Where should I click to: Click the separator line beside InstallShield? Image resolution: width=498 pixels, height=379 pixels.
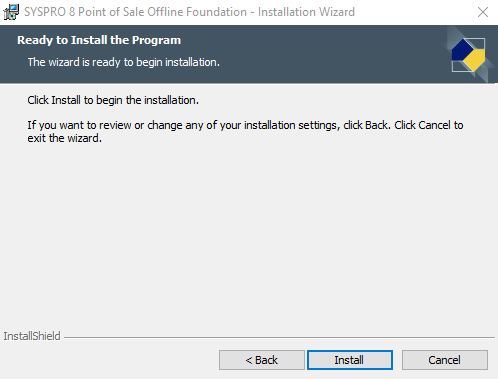coord(279,337)
